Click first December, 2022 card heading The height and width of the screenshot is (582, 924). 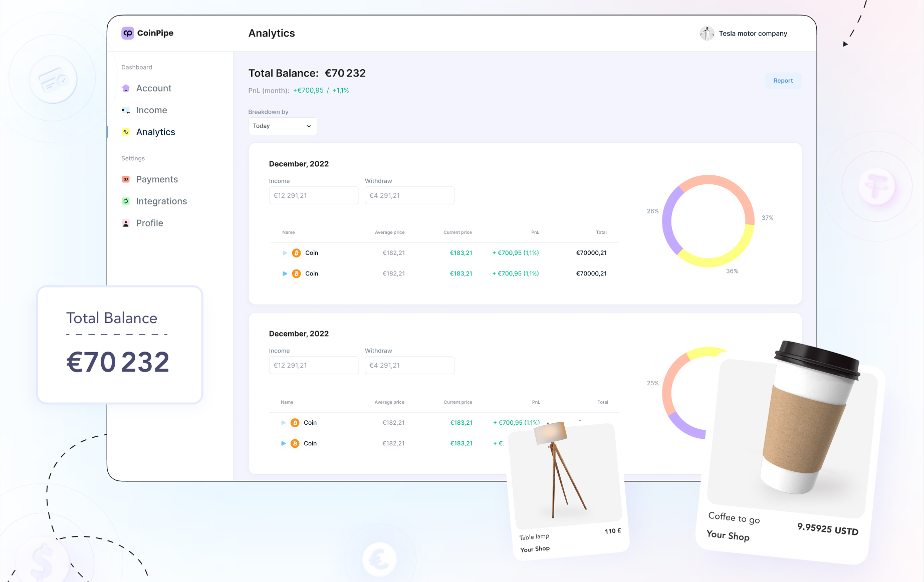coord(299,164)
